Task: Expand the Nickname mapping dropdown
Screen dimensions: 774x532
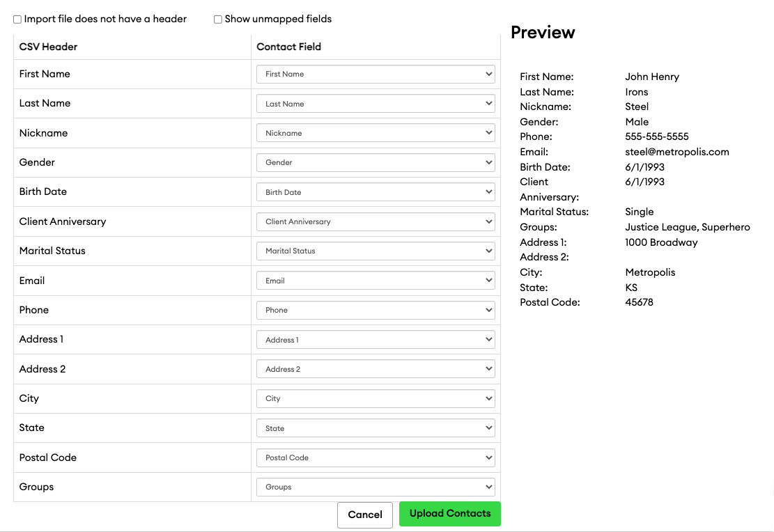Action: [376, 132]
